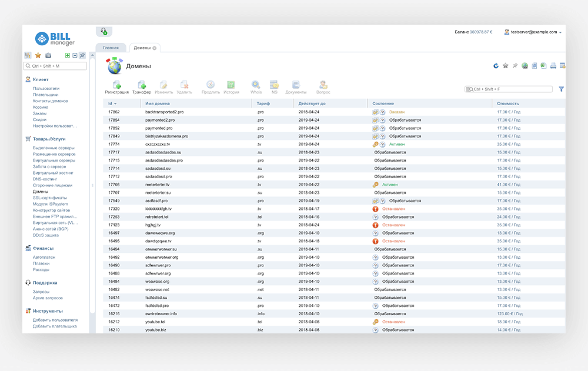Toggle the favorites star near the top-right toolbar
This screenshot has width=588, height=371.
[505, 66]
